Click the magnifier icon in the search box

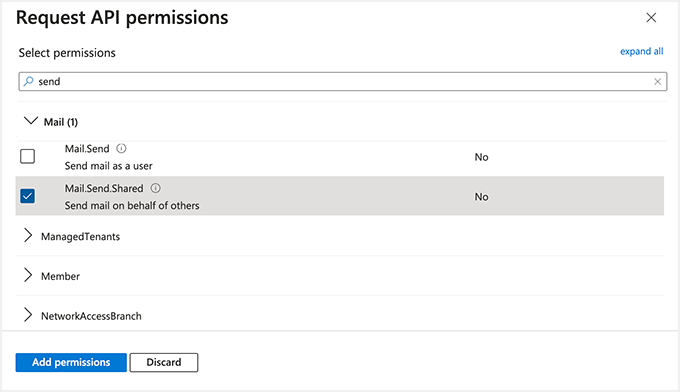29,81
